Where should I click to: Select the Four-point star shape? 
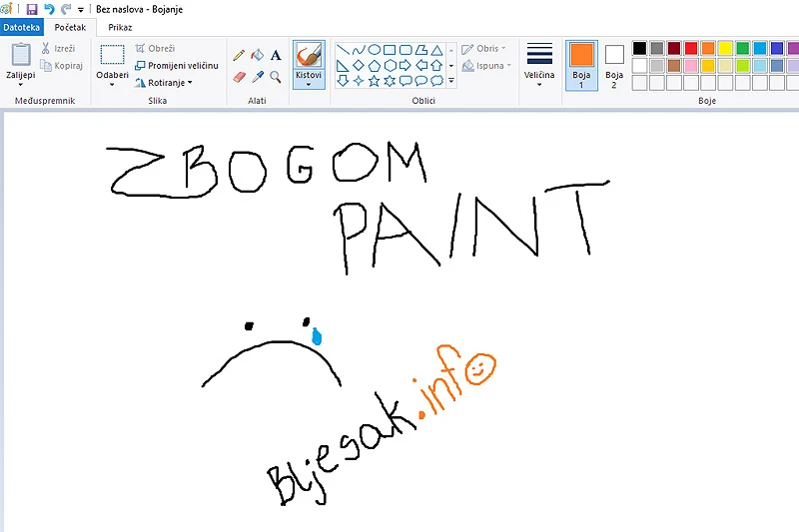coord(359,81)
